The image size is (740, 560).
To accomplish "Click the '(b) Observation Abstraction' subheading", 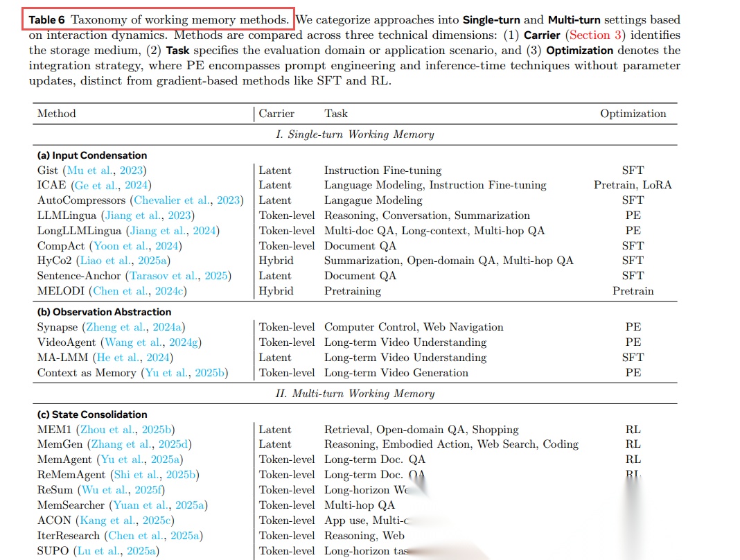I will tap(105, 312).
